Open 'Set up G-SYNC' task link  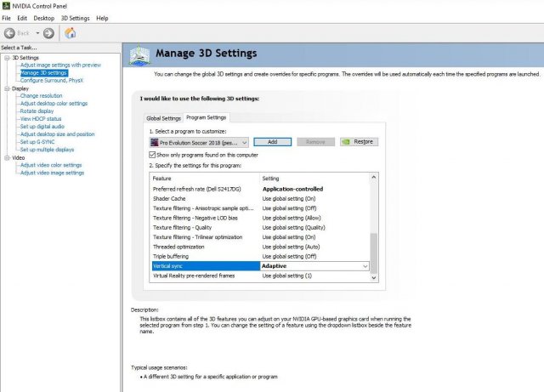click(x=39, y=141)
